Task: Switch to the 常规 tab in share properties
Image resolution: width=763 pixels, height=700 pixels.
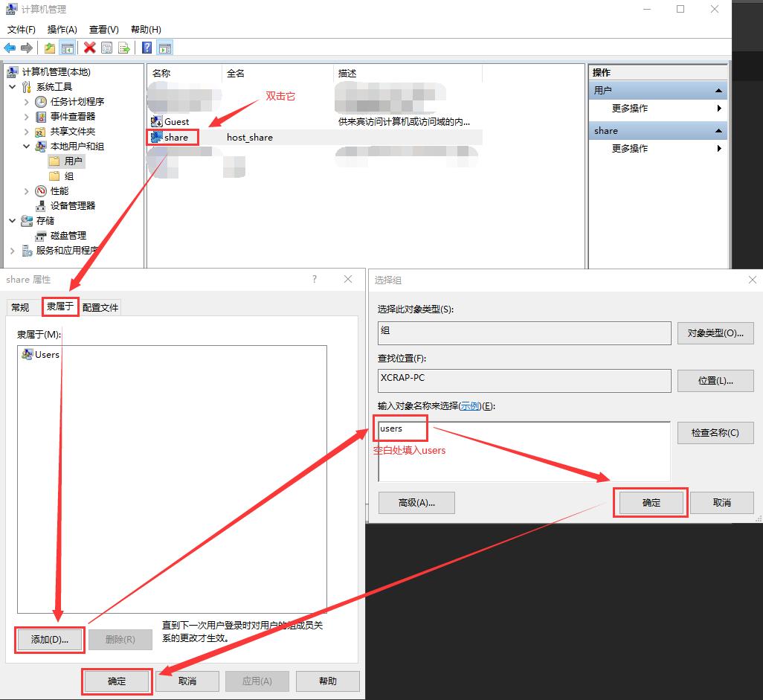Action: point(21,306)
